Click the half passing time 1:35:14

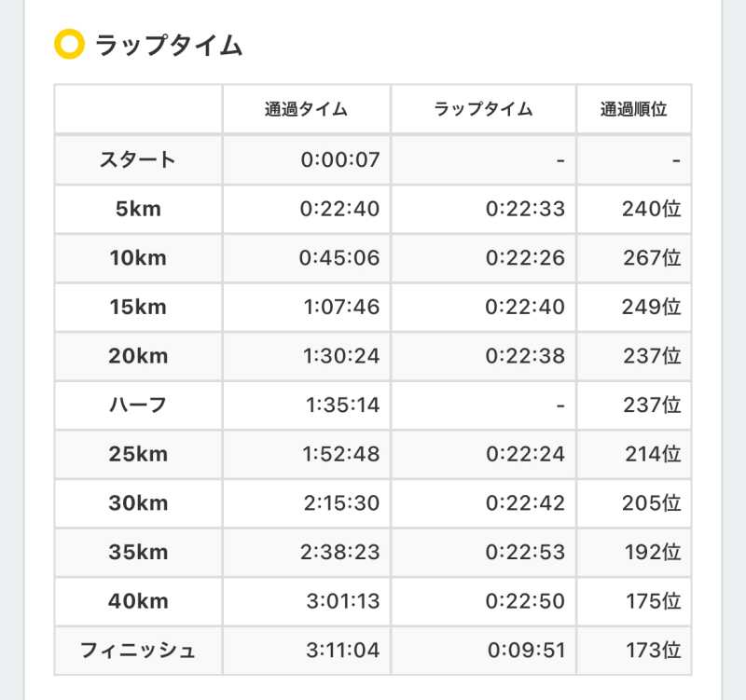[x=342, y=405]
